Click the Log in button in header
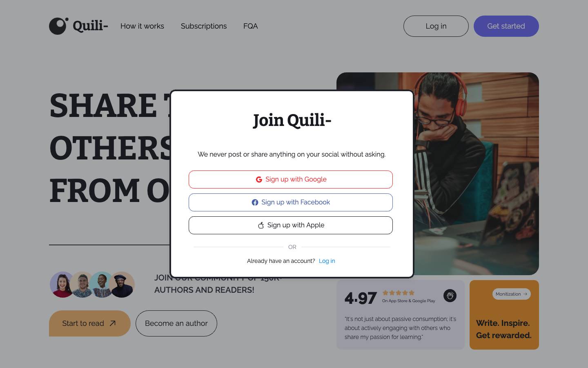 click(436, 26)
